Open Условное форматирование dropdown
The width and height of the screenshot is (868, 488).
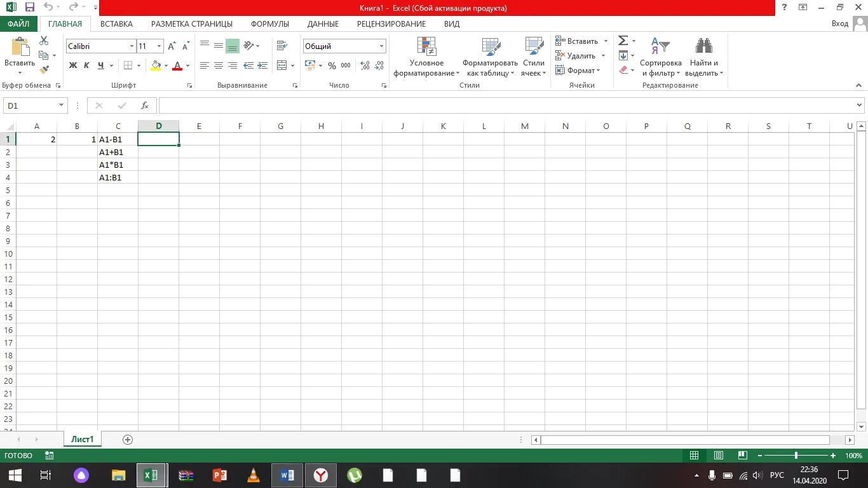point(426,57)
